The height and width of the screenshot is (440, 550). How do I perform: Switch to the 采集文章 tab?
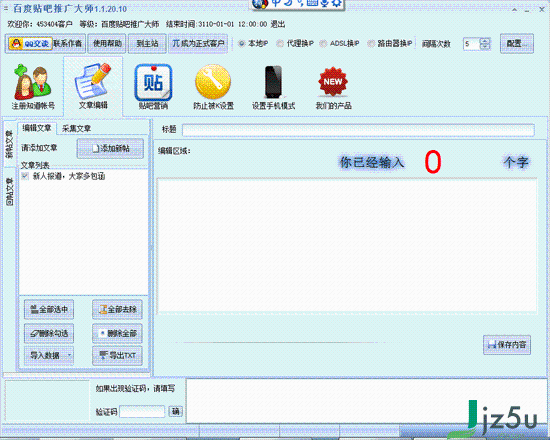coord(76,128)
